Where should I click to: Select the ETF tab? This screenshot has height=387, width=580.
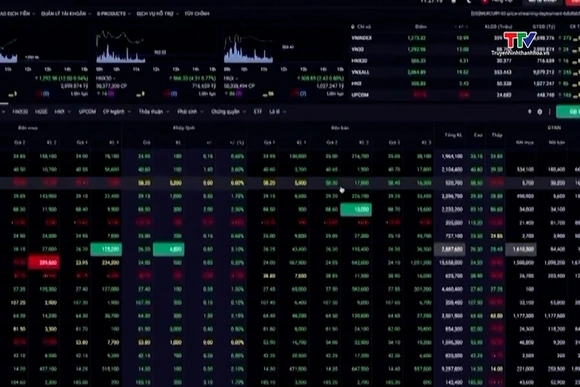tap(258, 112)
